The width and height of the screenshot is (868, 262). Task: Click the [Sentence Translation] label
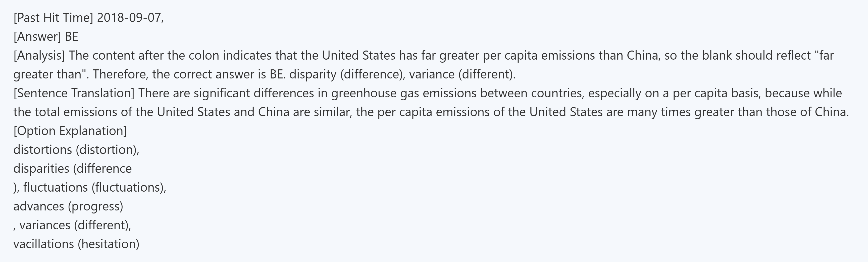(74, 93)
